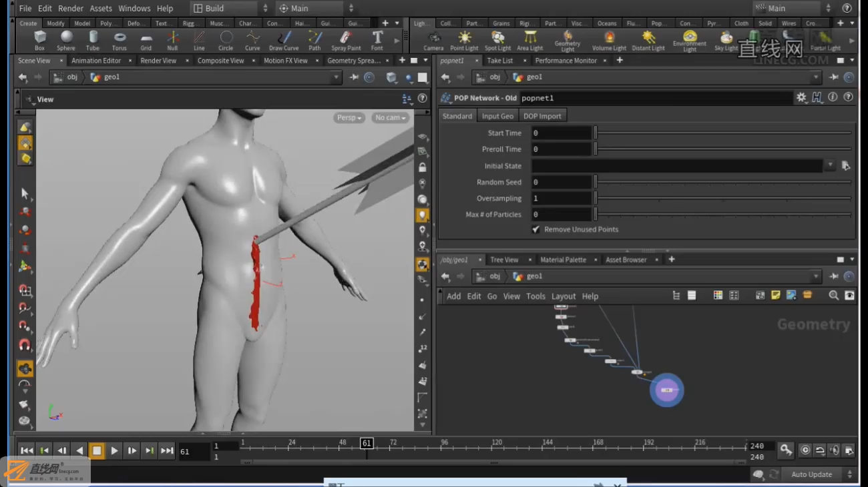
Task: Select the Grid shelf tool
Action: pos(146,40)
